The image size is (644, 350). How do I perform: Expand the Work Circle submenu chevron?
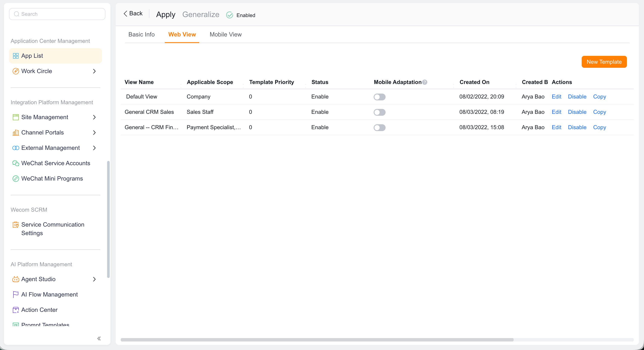pos(95,71)
